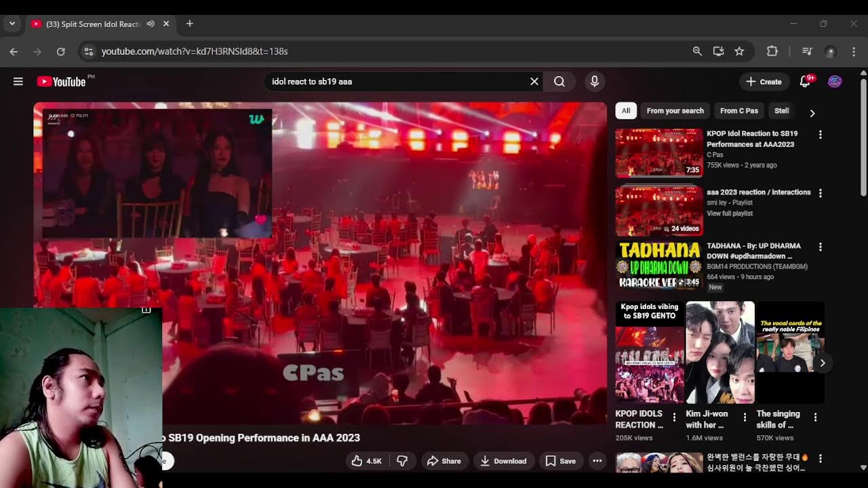Clear the search box with the X
868x488 pixels.
pos(534,81)
